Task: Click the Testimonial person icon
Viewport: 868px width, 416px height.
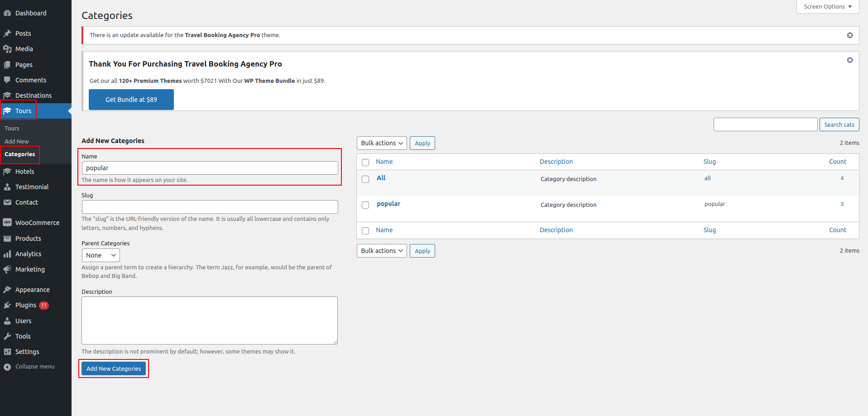Action: click(7, 187)
